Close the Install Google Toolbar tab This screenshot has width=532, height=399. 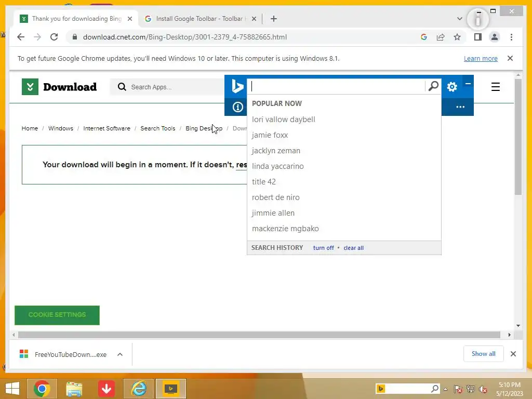point(254,19)
